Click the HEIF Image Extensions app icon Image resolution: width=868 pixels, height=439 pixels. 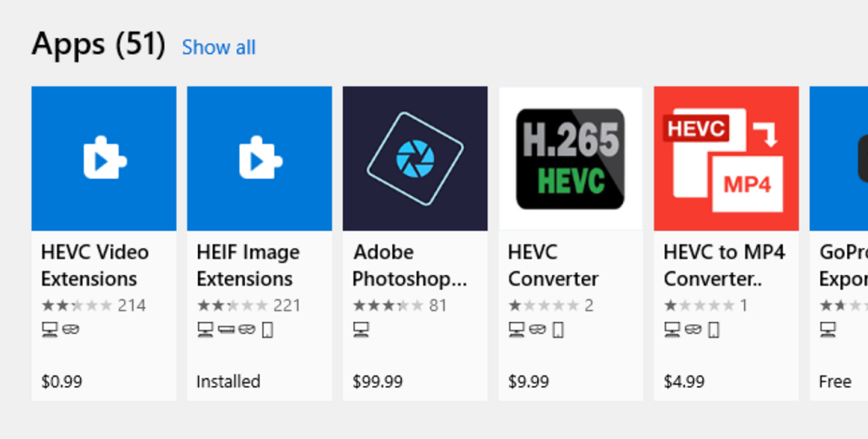(260, 158)
